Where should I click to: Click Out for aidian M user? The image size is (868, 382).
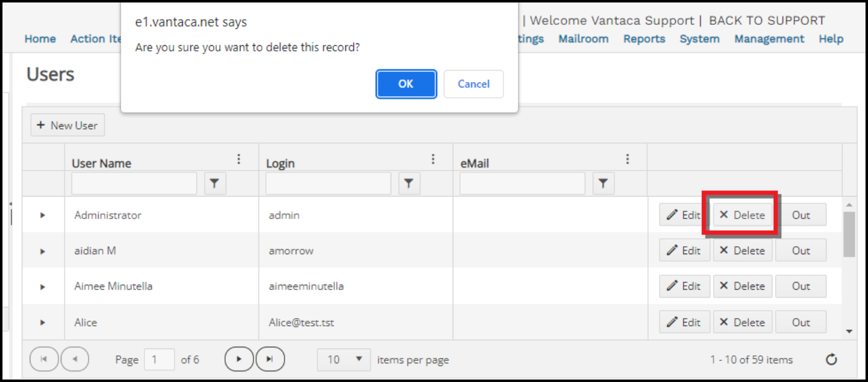tap(801, 251)
